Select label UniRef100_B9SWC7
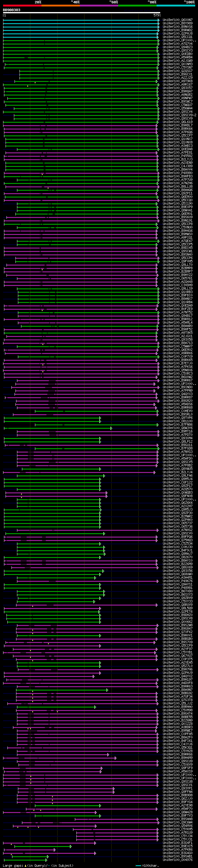 click(178, 102)
